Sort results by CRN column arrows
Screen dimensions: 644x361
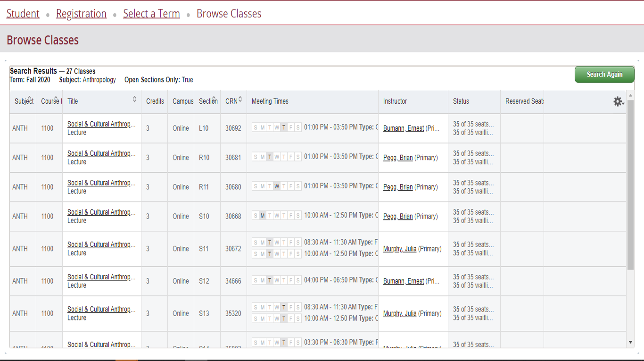(x=240, y=99)
